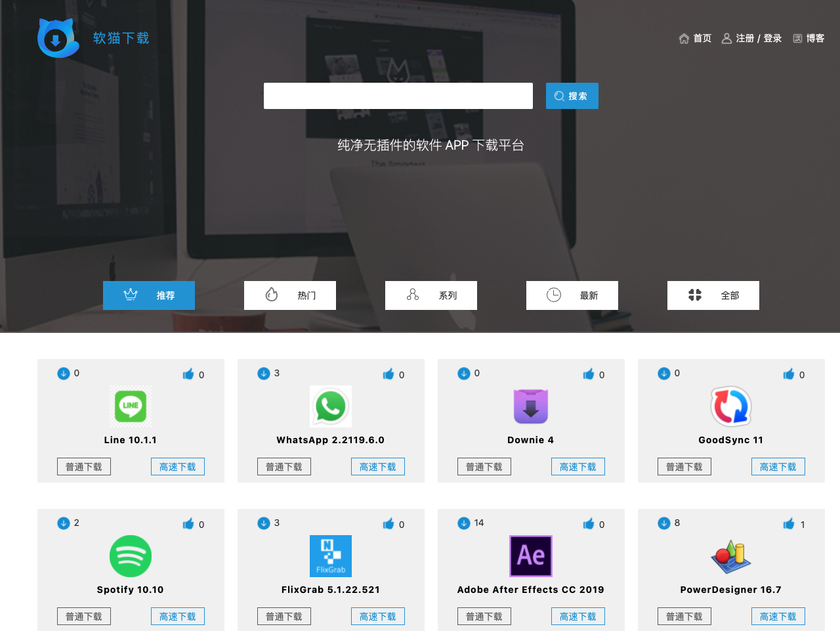Click download count icon on Line card
This screenshot has height=631, width=840.
(64, 374)
